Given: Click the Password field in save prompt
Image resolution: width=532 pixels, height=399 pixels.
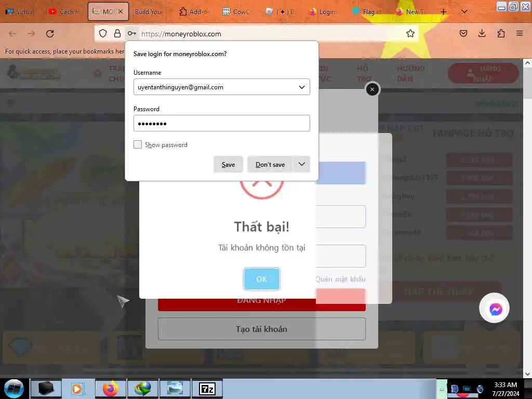Looking at the screenshot, I should coord(221,123).
